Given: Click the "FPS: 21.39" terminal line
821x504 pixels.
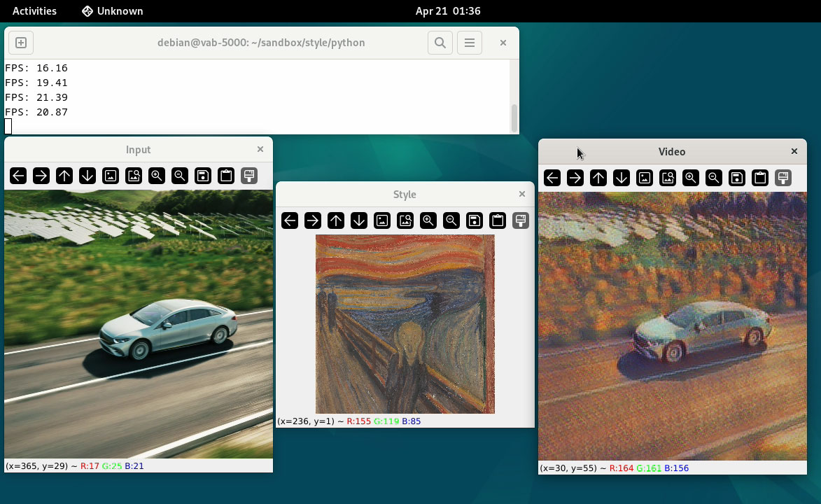Looking at the screenshot, I should [x=36, y=97].
